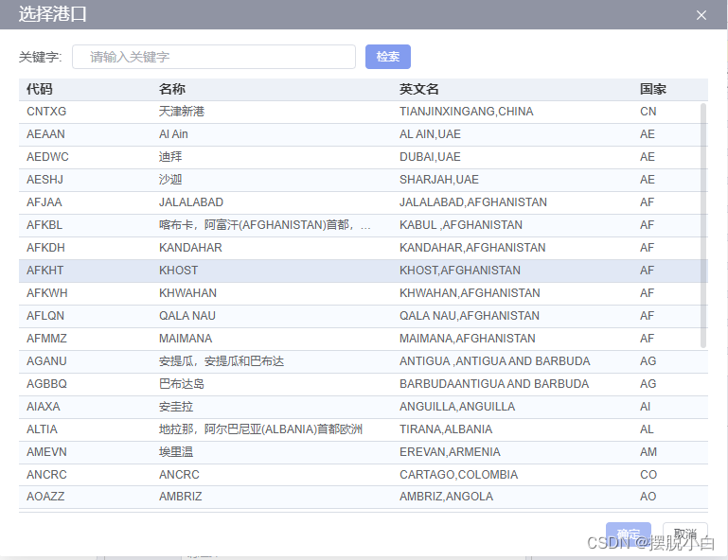Viewport: 728px width, 560px height.
Task: Select the AFKDH port code
Action: [45, 248]
